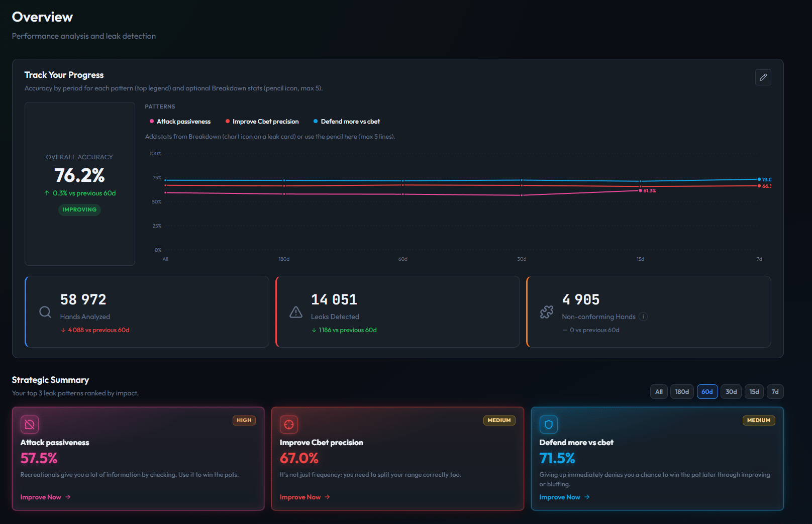812x524 pixels.
Task: Click the Improve Cbet precision target icon
Action: [x=289, y=424]
